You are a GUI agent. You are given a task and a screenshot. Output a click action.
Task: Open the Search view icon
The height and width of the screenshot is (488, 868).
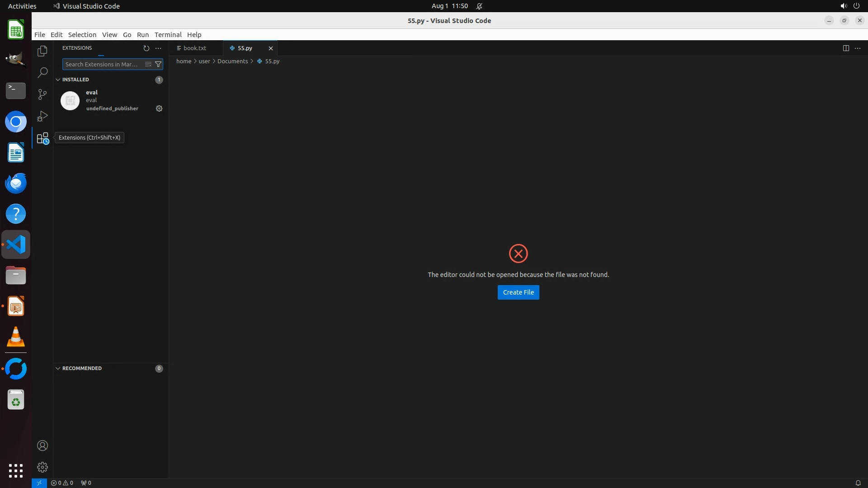coord(42,72)
